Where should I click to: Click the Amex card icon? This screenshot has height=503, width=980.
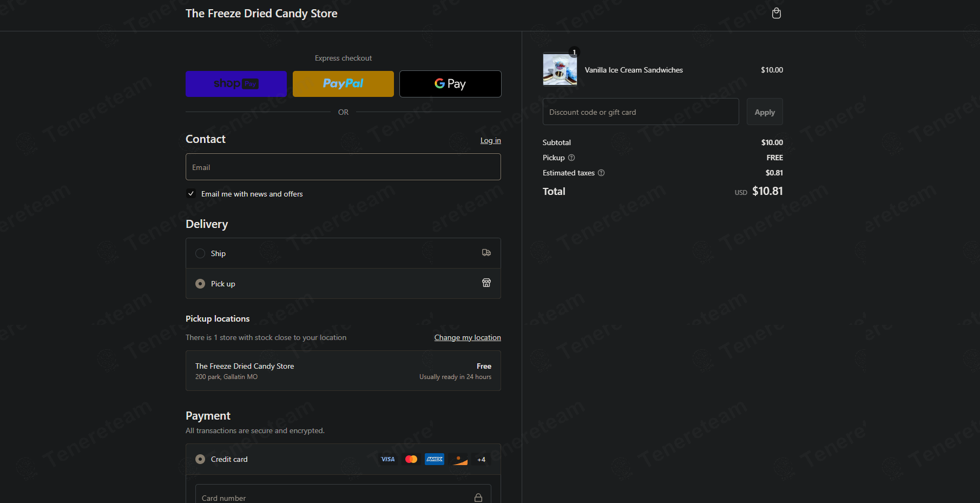435,459
